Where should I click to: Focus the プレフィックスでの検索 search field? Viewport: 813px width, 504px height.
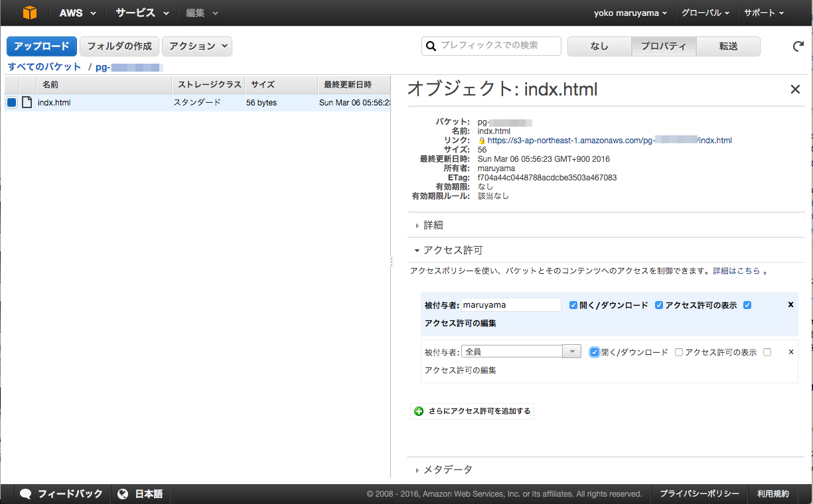tap(491, 46)
